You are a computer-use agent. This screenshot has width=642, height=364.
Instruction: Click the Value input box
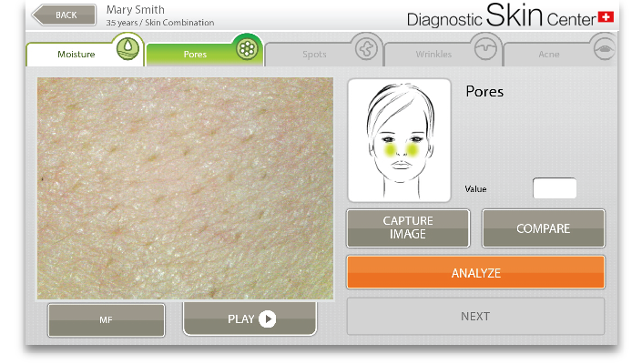pos(555,188)
